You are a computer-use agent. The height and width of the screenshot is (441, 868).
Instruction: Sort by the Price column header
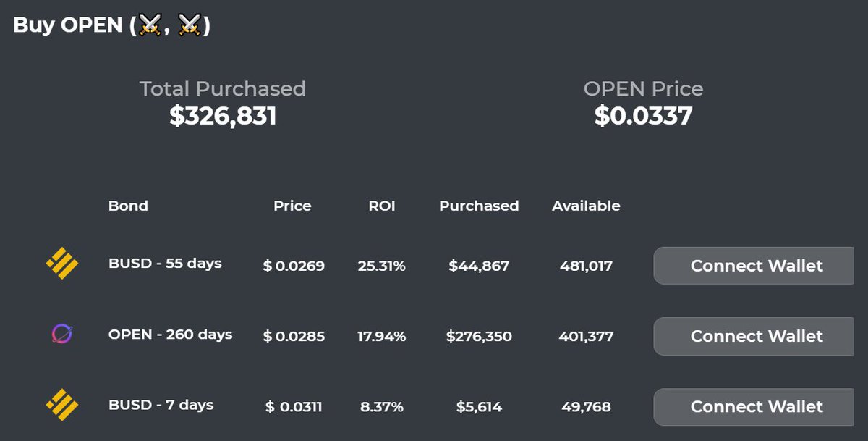[x=292, y=206]
